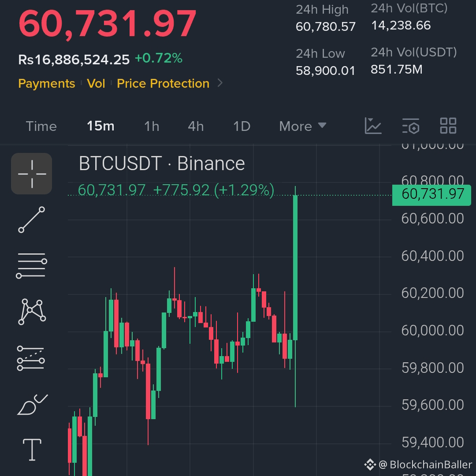Select the trend line drawing tool
476x476 pixels.
(32, 220)
